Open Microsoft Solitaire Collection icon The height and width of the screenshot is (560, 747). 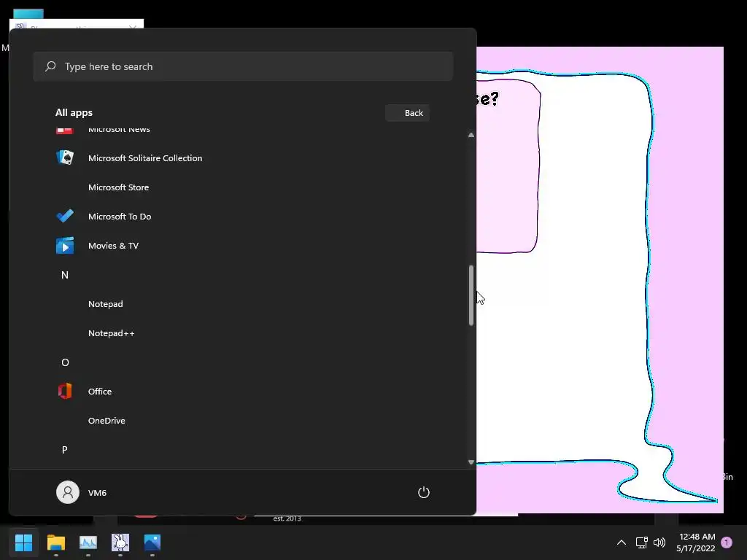pyautogui.click(x=65, y=157)
